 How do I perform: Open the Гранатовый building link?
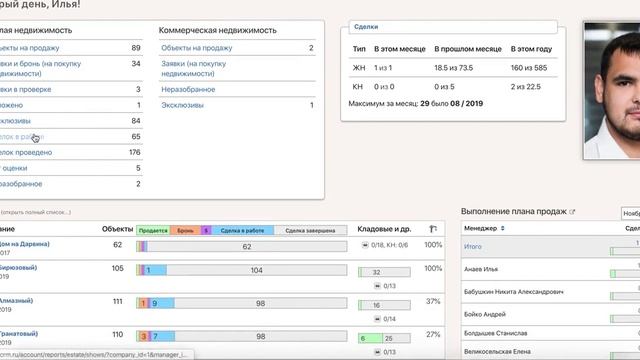(19, 333)
